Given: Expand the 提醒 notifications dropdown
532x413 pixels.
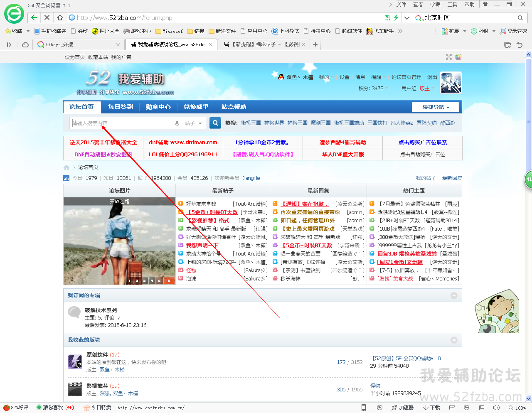Looking at the screenshot, I should (378, 77).
